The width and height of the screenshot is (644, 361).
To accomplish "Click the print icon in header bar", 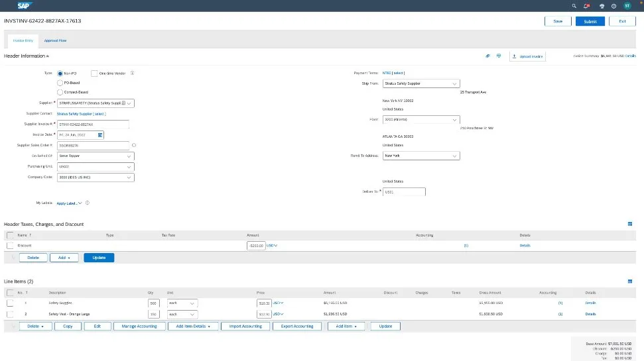I will pyautogui.click(x=602, y=5).
